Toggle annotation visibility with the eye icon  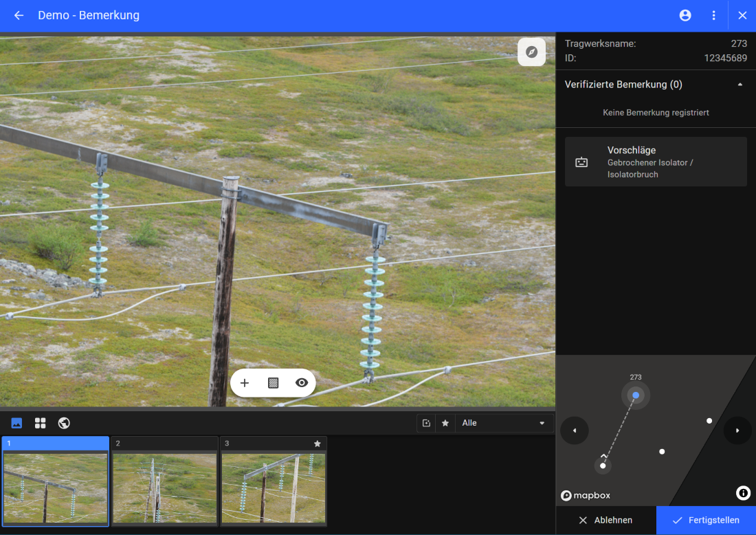point(301,382)
